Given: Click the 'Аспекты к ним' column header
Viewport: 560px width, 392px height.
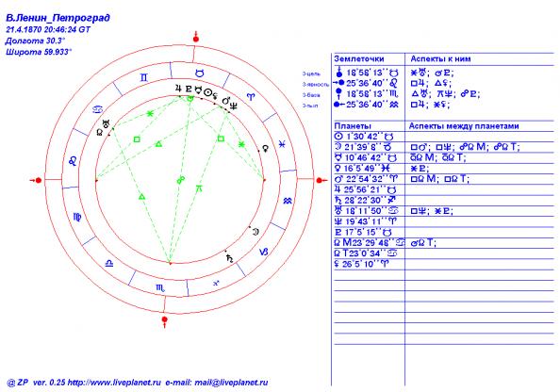Looking at the screenshot, I should (x=440, y=59).
